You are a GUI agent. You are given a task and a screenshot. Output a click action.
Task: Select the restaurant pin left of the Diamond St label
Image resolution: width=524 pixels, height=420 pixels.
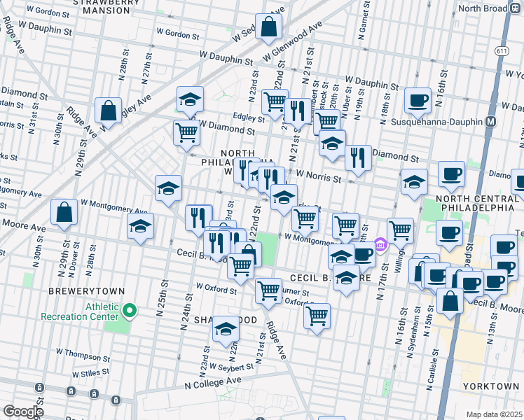358,160
